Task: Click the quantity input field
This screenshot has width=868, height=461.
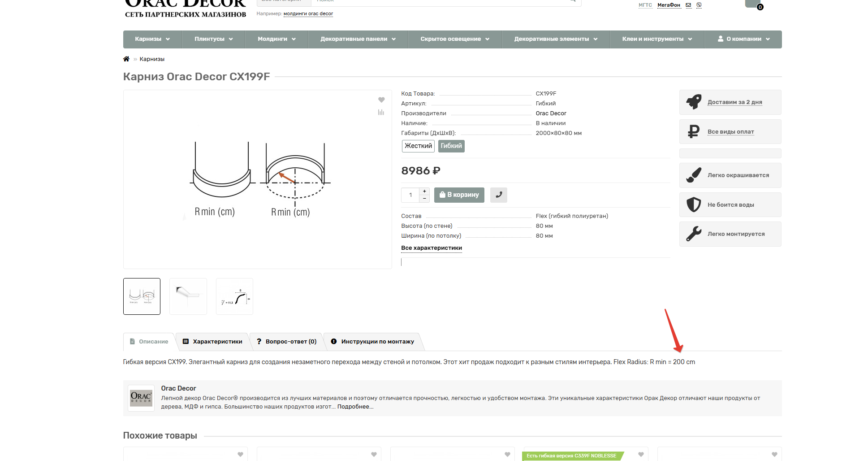Action: pyautogui.click(x=410, y=195)
